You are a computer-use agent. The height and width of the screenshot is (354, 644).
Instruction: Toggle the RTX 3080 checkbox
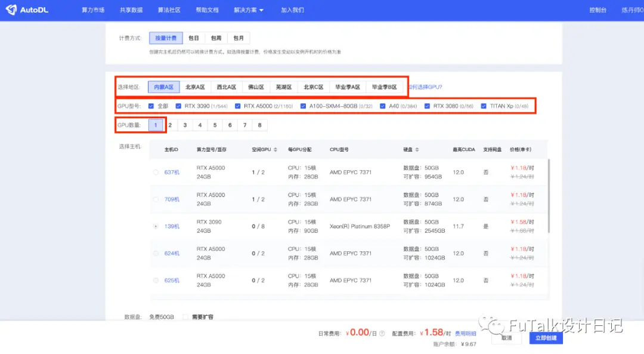click(x=427, y=106)
